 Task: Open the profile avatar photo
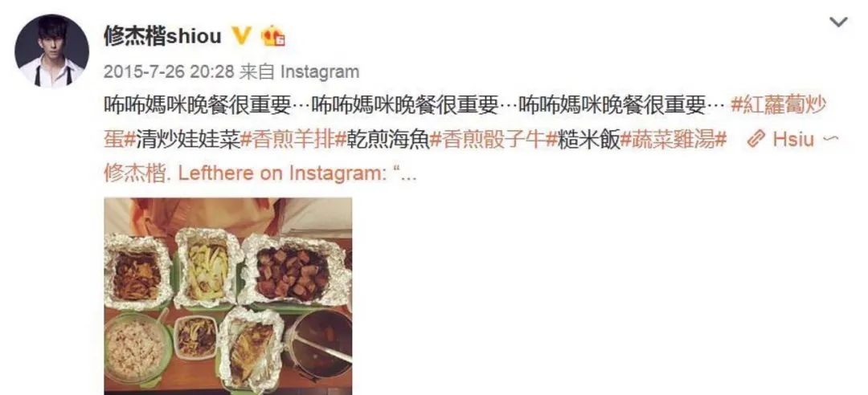click(51, 51)
